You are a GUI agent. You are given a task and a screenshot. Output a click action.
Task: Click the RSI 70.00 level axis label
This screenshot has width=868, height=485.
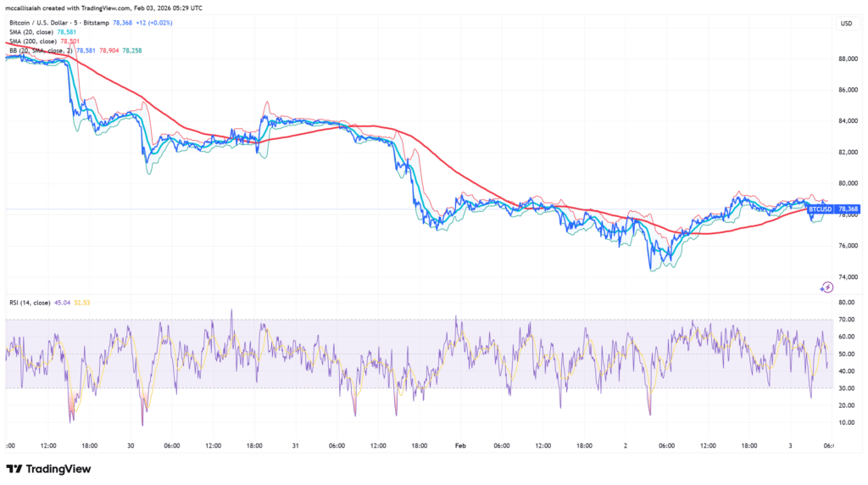[x=847, y=320]
